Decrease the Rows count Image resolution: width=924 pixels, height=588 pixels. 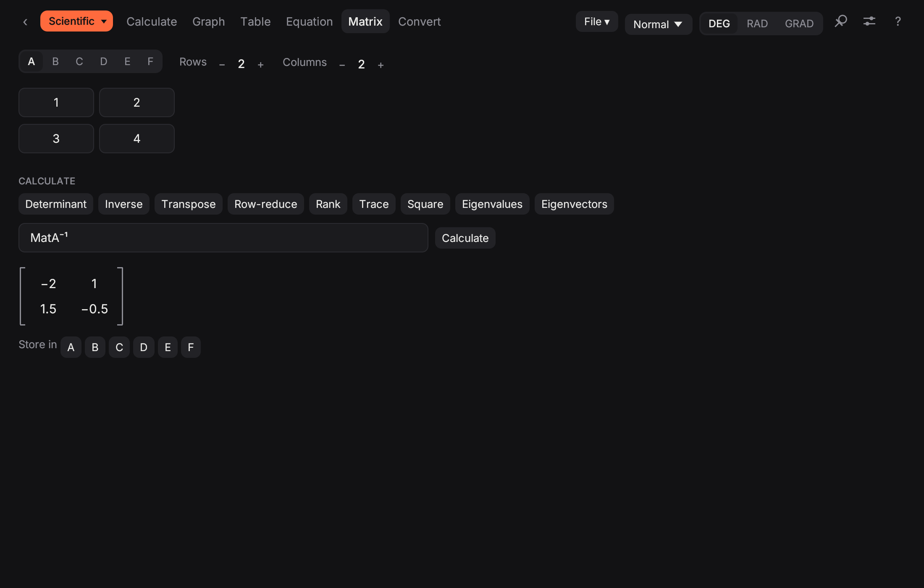(x=222, y=65)
